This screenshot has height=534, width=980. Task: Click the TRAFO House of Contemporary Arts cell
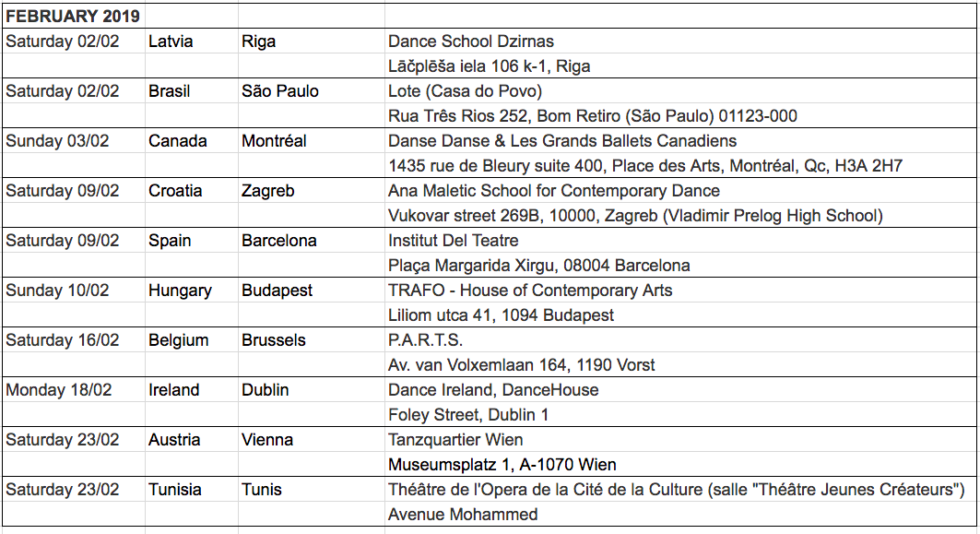click(680, 291)
